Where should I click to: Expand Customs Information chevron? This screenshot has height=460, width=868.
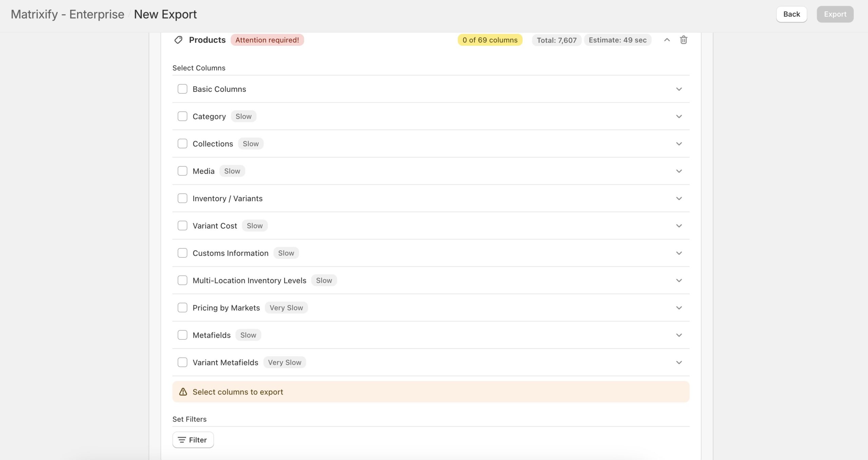click(x=679, y=253)
